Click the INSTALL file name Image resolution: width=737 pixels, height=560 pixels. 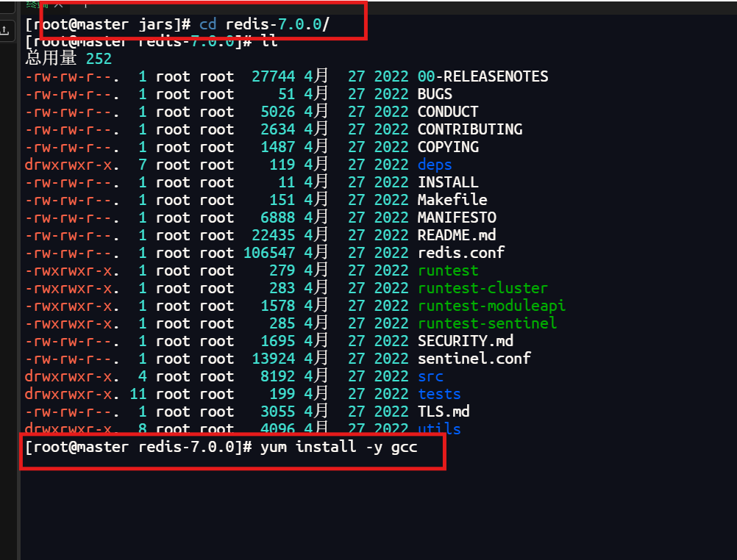tap(448, 182)
